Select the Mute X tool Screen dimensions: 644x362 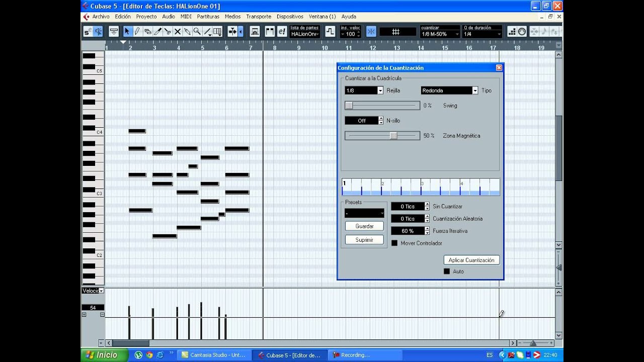point(177,31)
